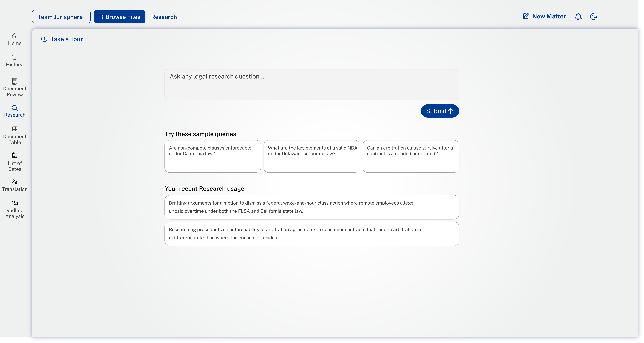Image resolution: width=644 pixels, height=343 pixels.
Task: Open the Team Jurisphere selector
Action: point(61,17)
